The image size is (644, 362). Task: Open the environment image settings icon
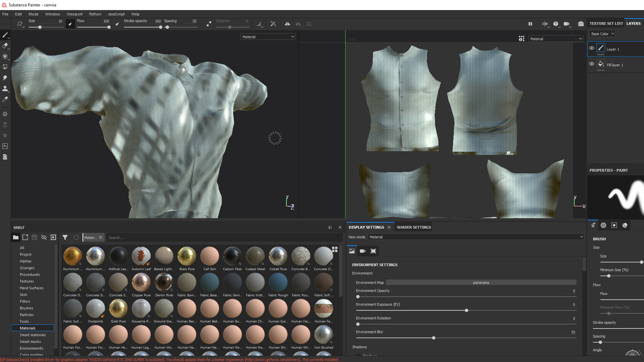pyautogui.click(x=352, y=251)
